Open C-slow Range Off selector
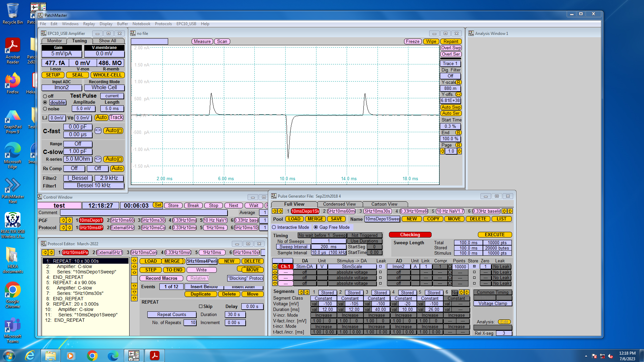 (78, 144)
